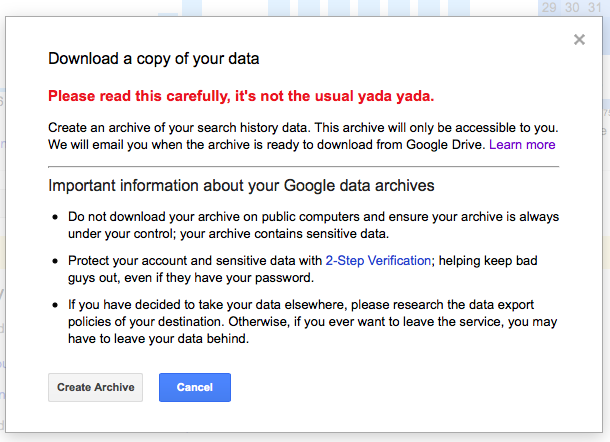The width and height of the screenshot is (610, 442).
Task: Click the paragraph about search history archive
Action: [303, 136]
